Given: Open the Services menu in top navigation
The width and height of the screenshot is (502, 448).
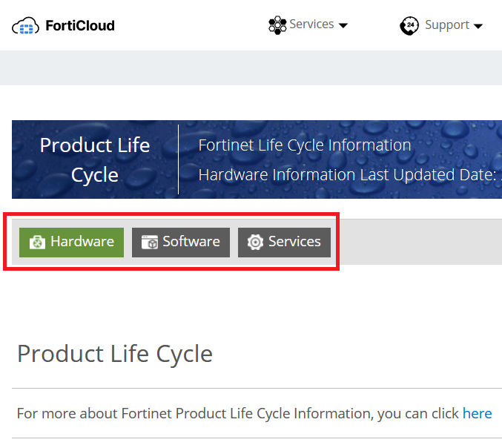Looking at the screenshot, I should (x=311, y=24).
